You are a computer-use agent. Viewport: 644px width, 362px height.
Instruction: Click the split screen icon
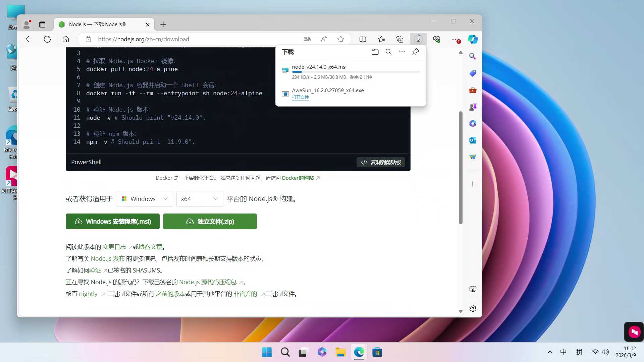click(363, 39)
